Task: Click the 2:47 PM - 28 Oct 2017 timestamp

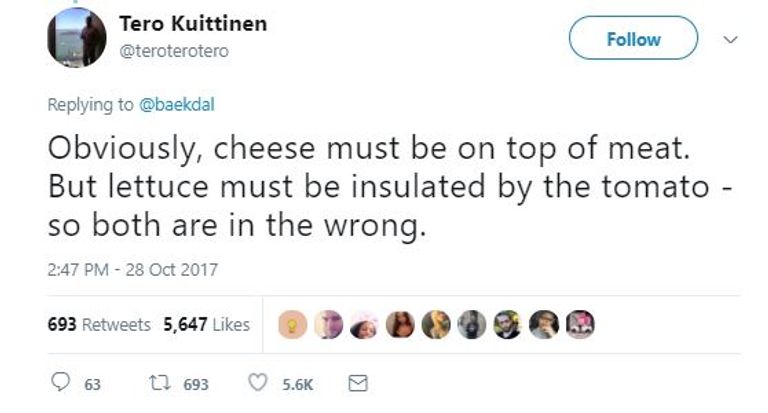Action: click(x=132, y=269)
